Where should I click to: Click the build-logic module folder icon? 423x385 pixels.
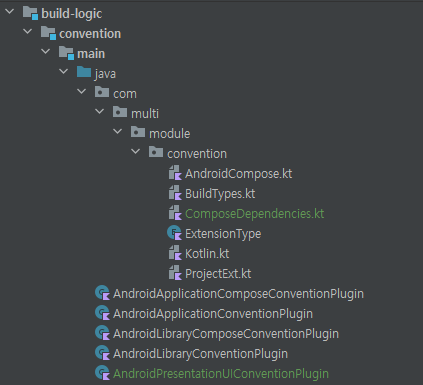tap(30, 13)
